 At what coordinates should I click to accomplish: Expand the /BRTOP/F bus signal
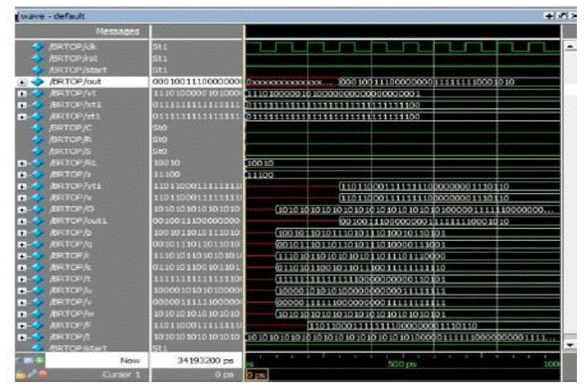(x=22, y=325)
